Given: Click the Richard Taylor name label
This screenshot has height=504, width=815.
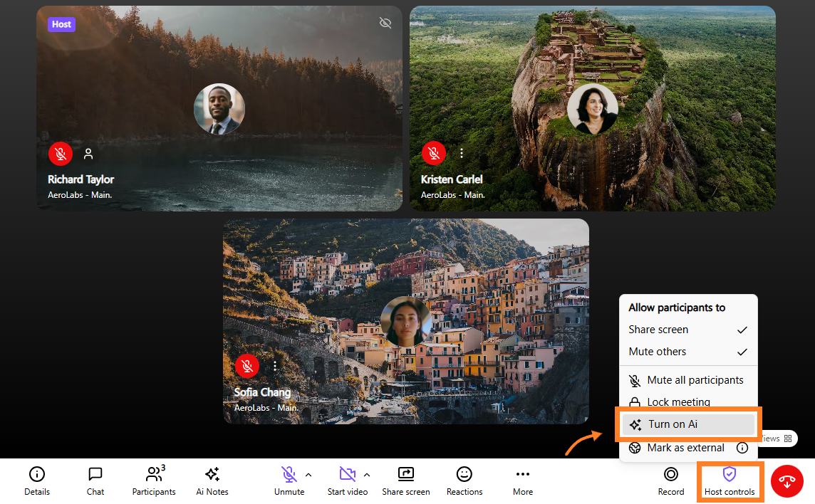Looking at the screenshot, I should (x=81, y=180).
